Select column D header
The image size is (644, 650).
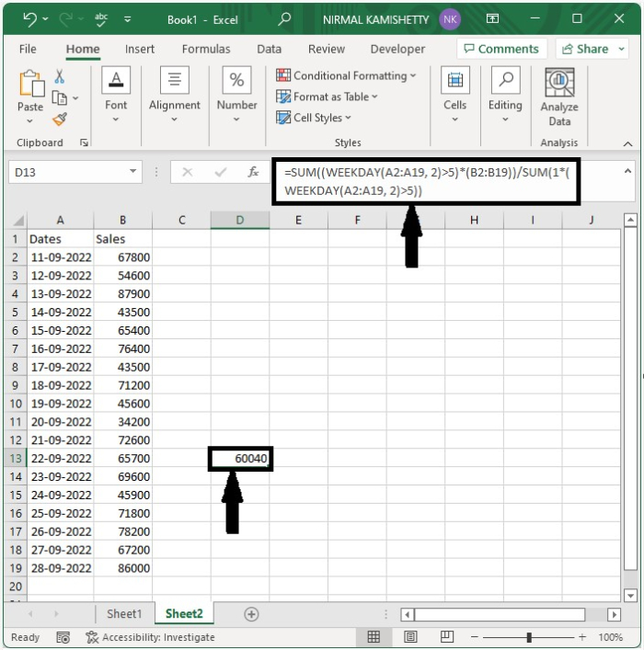coord(240,220)
